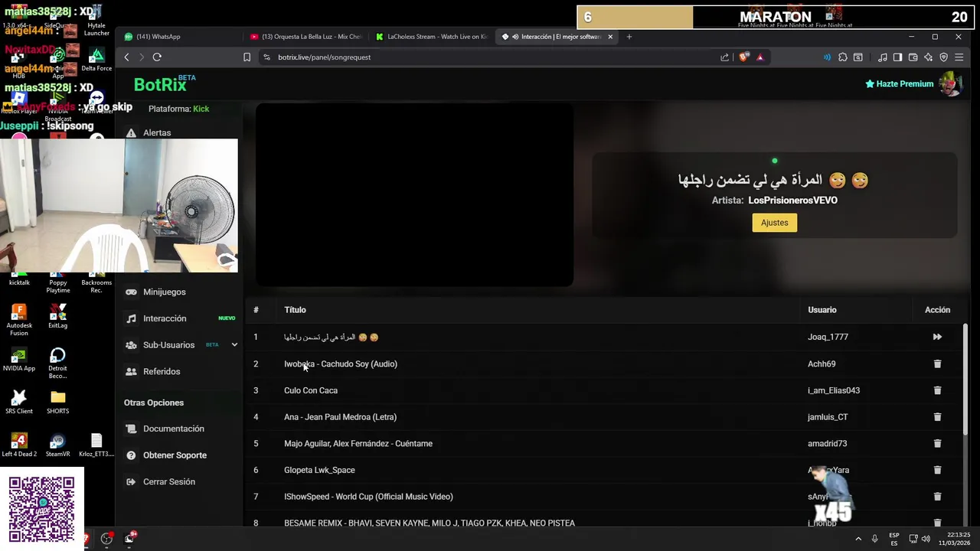Click the Usuario column header
The image size is (980, 551).
822,310
